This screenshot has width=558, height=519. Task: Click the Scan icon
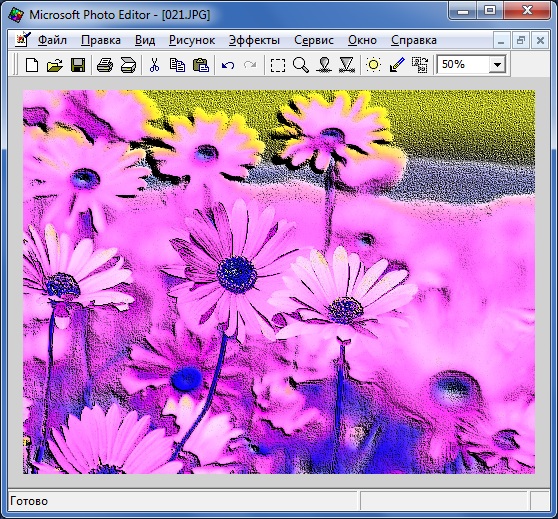tap(128, 65)
